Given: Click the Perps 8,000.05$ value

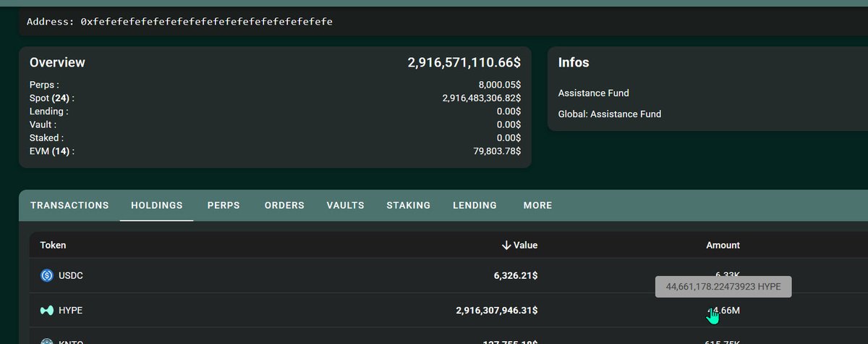Looking at the screenshot, I should [x=499, y=85].
